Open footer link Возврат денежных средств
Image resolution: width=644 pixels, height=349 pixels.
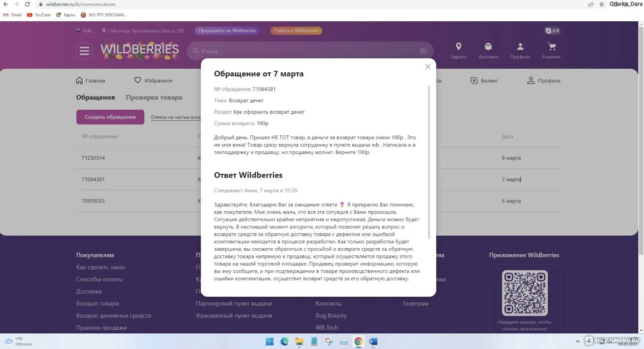[x=114, y=315]
